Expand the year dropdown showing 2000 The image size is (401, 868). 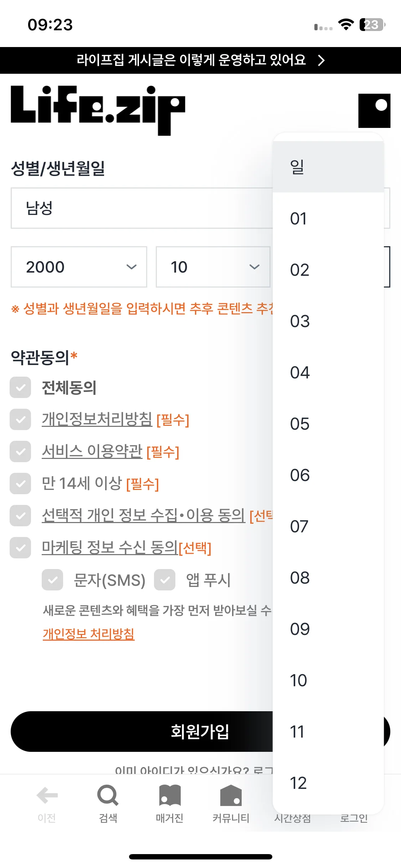pyautogui.click(x=79, y=267)
